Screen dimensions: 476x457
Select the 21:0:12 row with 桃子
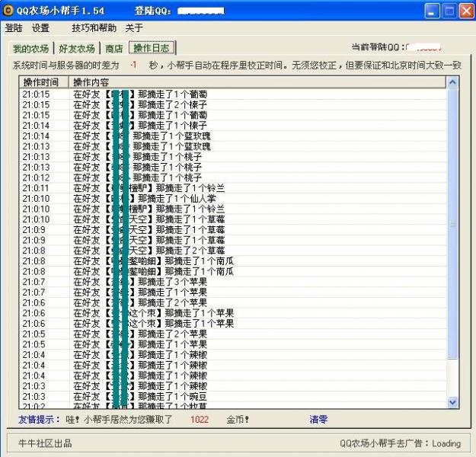[232, 177]
